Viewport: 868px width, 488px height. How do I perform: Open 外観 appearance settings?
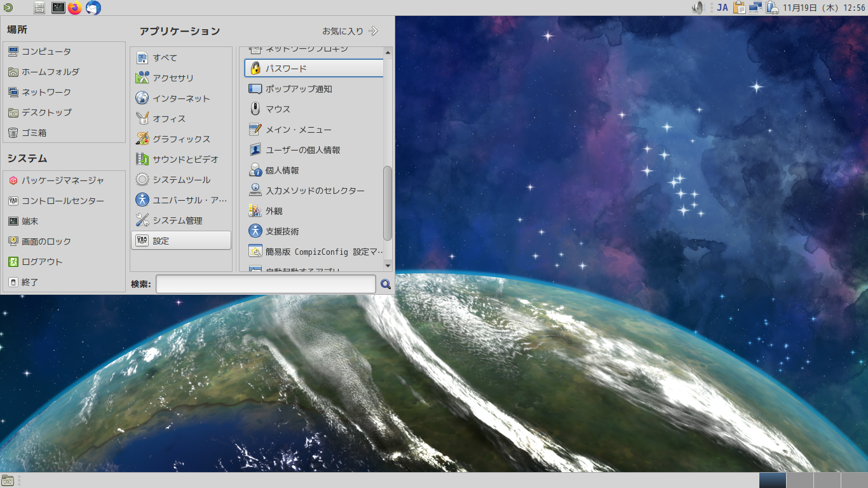314,211
